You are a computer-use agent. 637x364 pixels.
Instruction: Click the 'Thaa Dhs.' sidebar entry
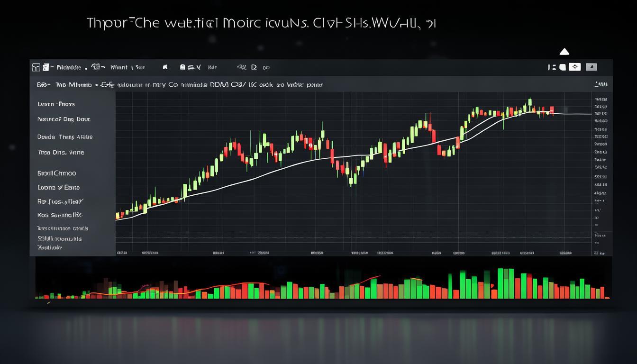tap(61, 153)
